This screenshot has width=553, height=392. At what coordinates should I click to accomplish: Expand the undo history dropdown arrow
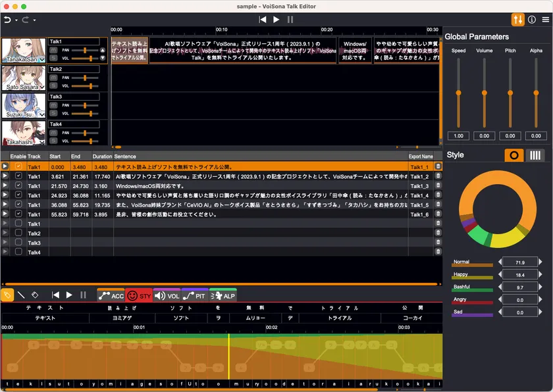click(16, 20)
